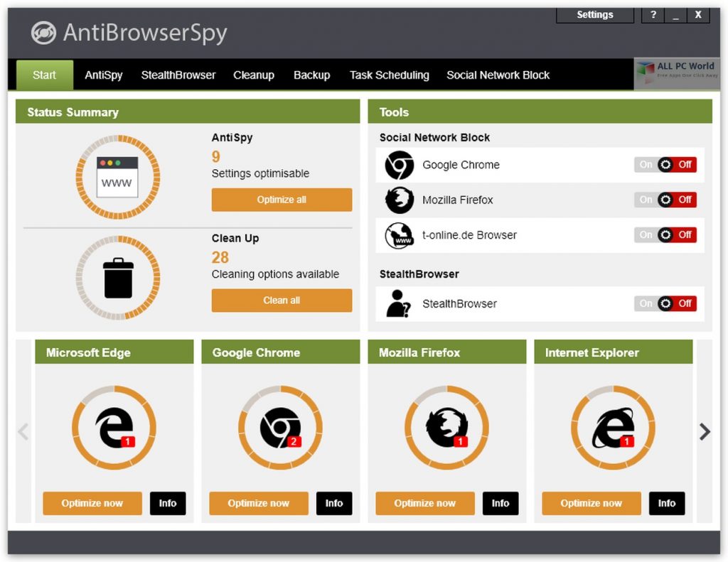
Task: Click the 'Settings optimisable' text
Action: click(x=260, y=173)
